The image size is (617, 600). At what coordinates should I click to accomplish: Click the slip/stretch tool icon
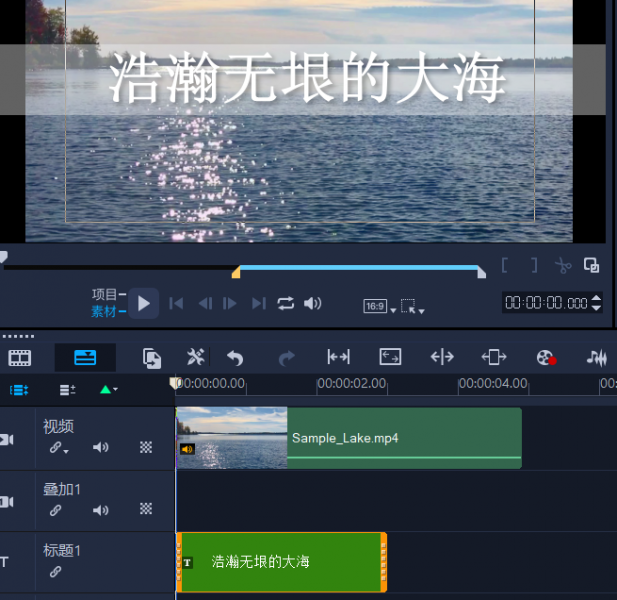pyautogui.click(x=338, y=357)
